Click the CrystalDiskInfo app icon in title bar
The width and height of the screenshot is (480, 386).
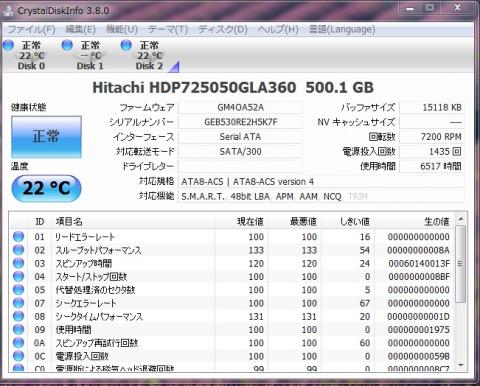[x=8, y=11]
